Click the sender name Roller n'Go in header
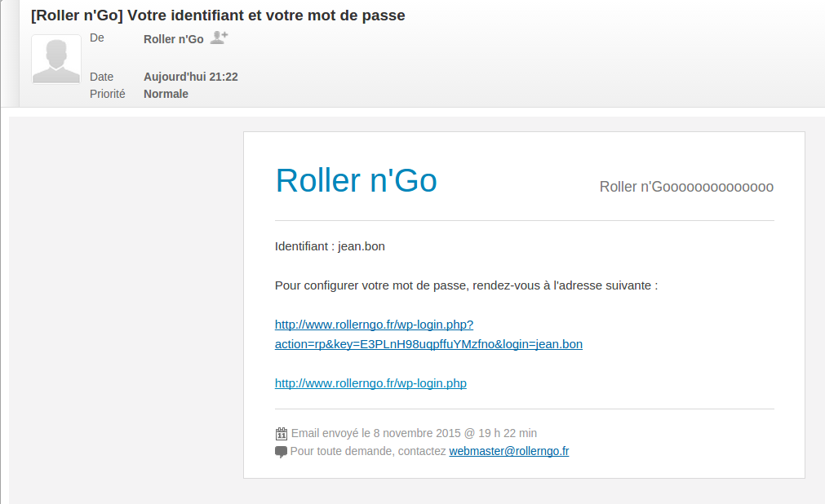 174,39
